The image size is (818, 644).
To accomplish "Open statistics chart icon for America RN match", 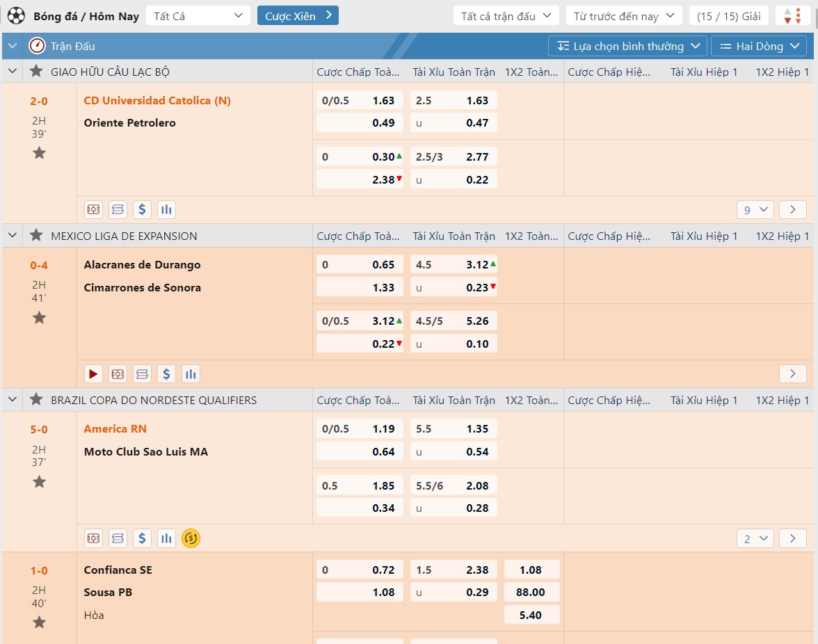I will click(166, 538).
